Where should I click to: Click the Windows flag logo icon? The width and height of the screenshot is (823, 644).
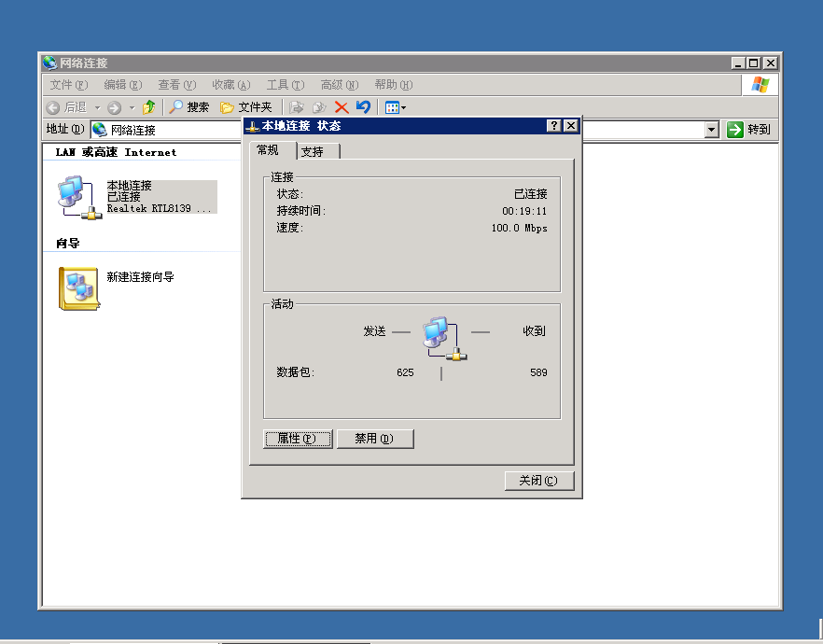pos(760,85)
